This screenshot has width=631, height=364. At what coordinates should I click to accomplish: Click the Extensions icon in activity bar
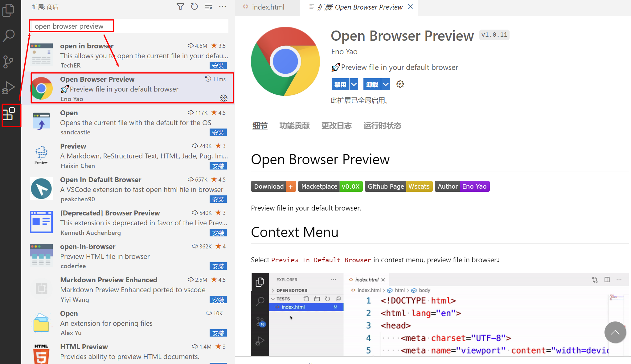click(9, 114)
